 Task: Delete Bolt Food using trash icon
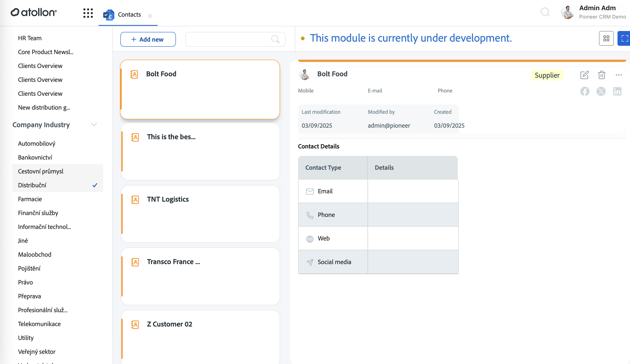click(x=602, y=75)
